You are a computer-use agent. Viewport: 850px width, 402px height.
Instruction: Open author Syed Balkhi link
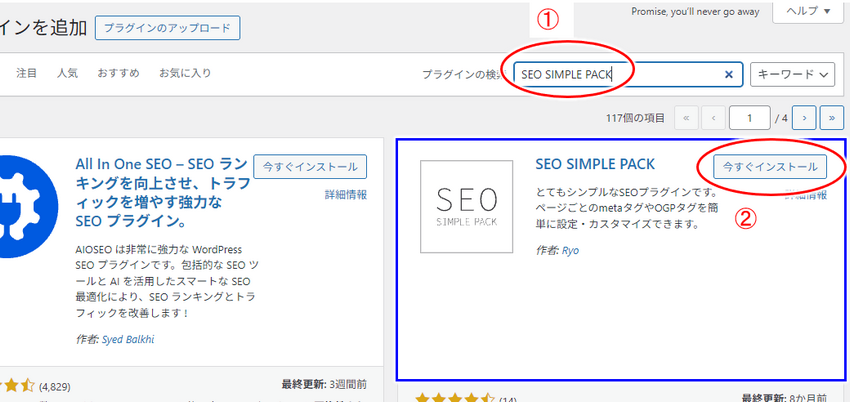(x=128, y=340)
